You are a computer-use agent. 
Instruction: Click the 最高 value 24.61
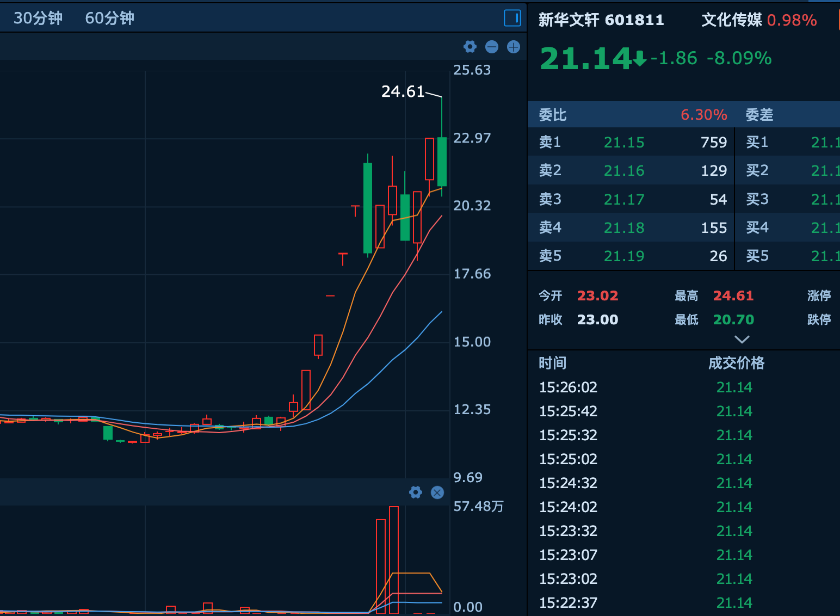pos(733,295)
